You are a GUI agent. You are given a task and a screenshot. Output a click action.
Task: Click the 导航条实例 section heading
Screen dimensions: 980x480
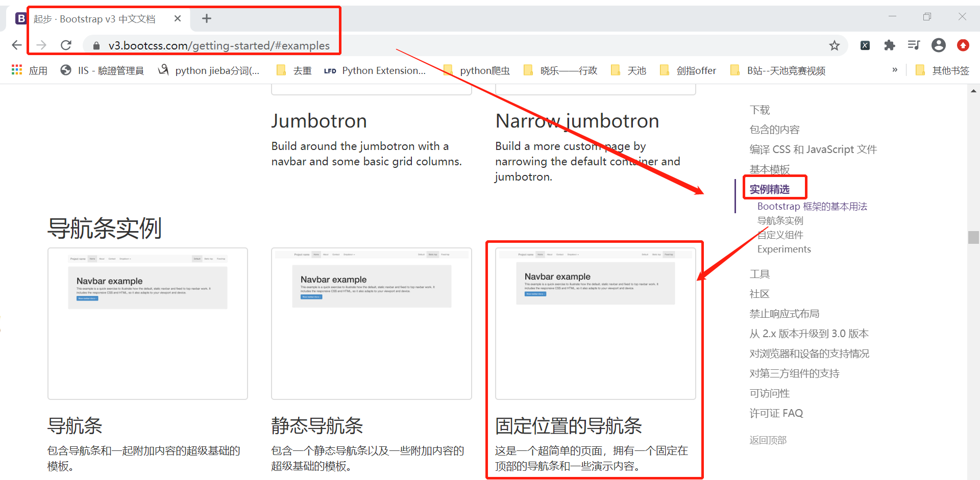[x=105, y=228]
